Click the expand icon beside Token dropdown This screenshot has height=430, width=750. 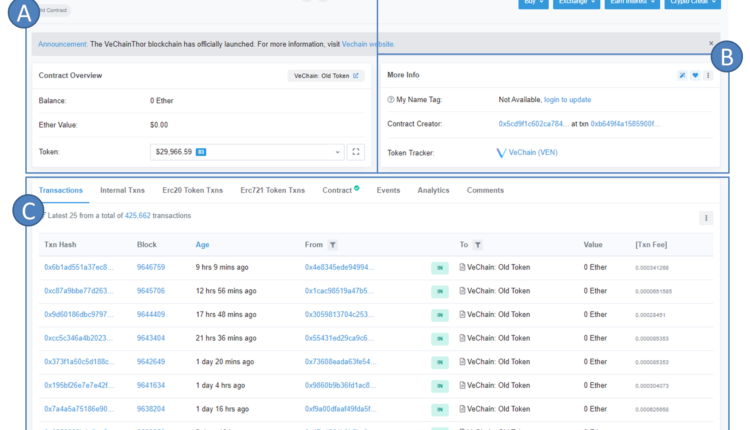pyautogui.click(x=356, y=152)
